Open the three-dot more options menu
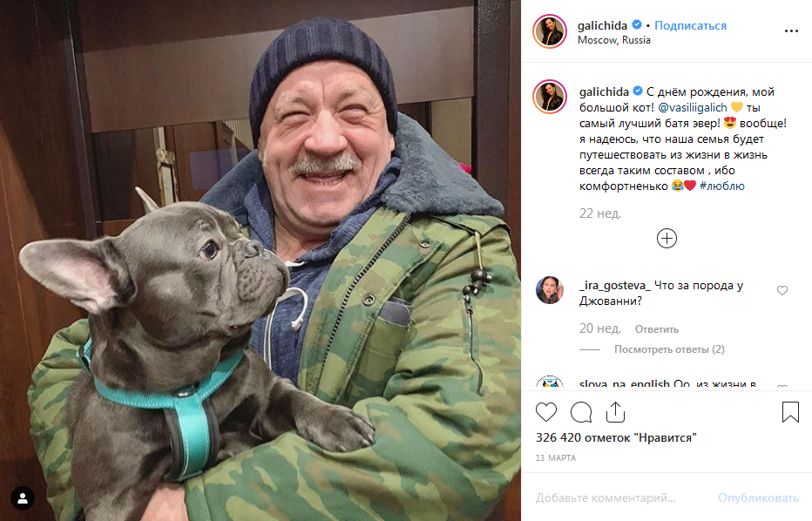 [x=791, y=31]
